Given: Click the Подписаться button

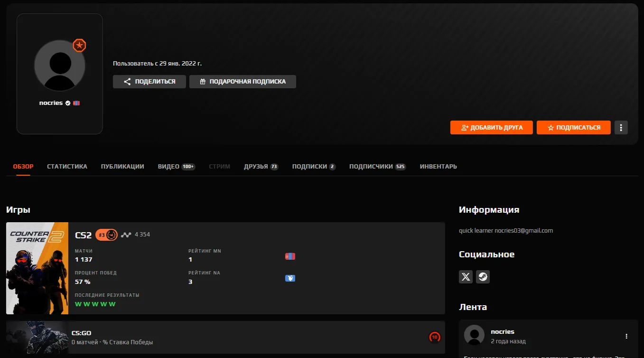Looking at the screenshot, I should (574, 127).
